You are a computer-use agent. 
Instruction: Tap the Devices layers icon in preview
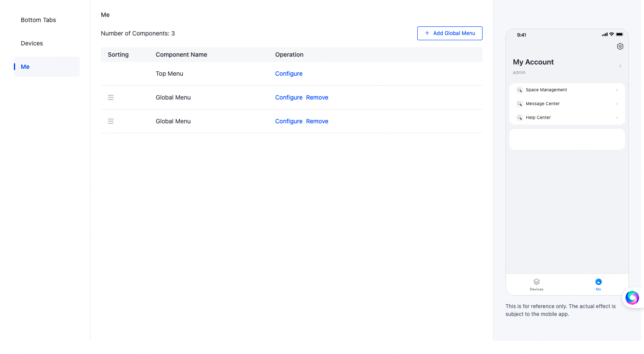point(536,282)
